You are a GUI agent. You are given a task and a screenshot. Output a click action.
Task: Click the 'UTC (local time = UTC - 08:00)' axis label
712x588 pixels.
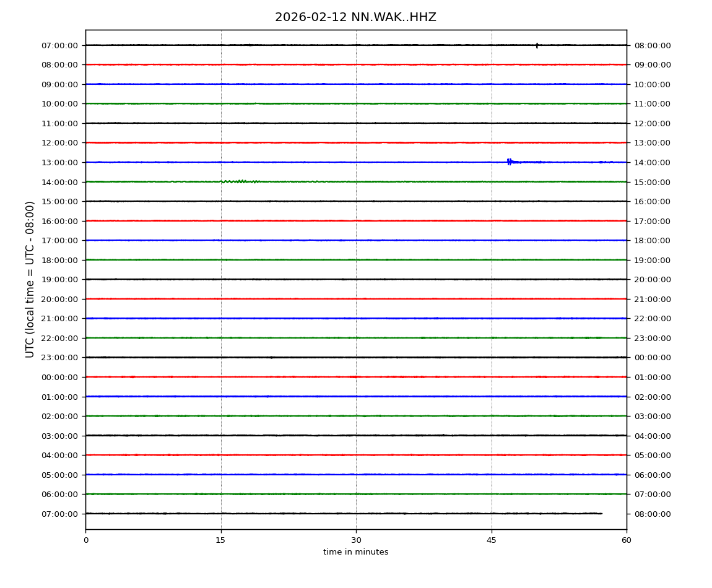[30, 279]
